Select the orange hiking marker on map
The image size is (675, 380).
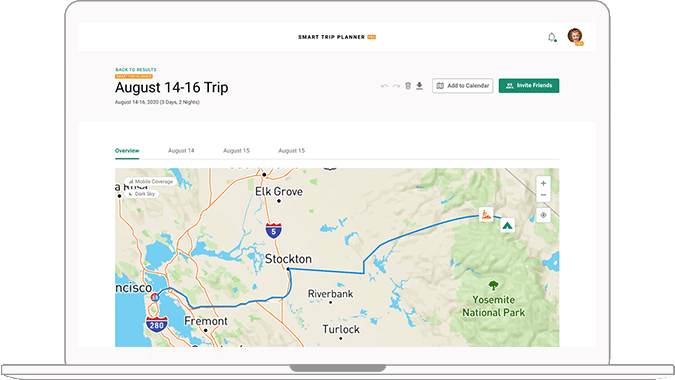click(x=486, y=214)
